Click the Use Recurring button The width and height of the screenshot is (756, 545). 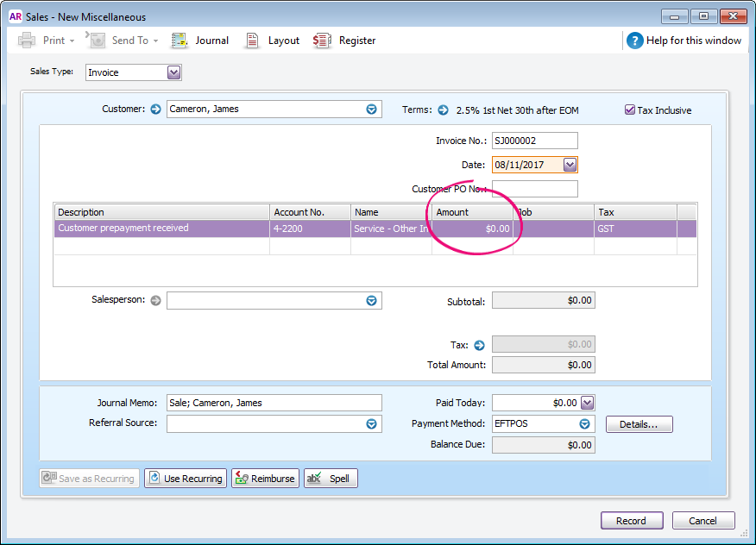pyautogui.click(x=186, y=478)
